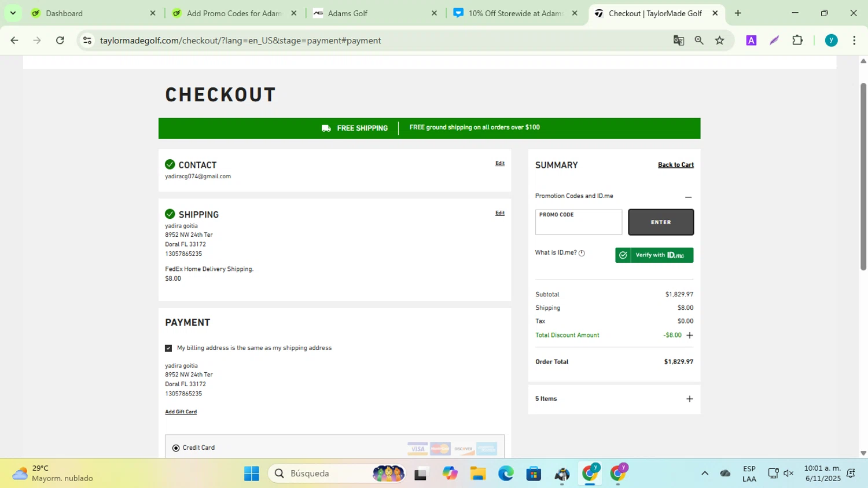Close the 10% Off Storewide tab
The image size is (868, 488).
pyautogui.click(x=575, y=13)
